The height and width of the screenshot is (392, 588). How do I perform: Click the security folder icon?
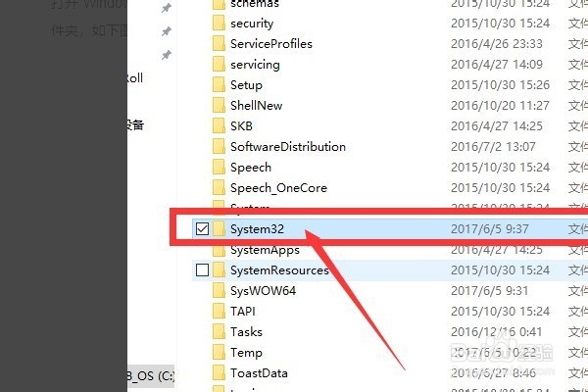220,24
